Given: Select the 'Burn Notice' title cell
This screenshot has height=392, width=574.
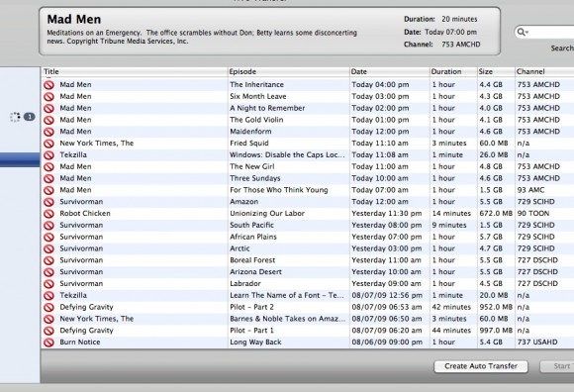Looking at the screenshot, I should click(x=80, y=343).
